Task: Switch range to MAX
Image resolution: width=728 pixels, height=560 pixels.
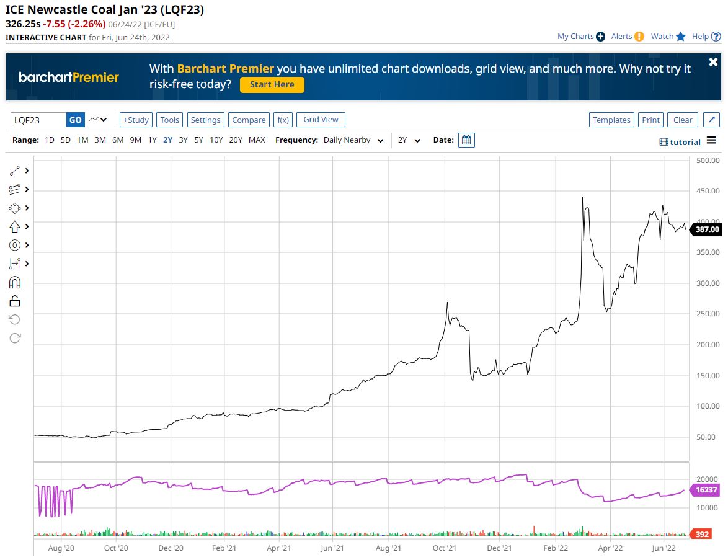Action: coord(257,140)
